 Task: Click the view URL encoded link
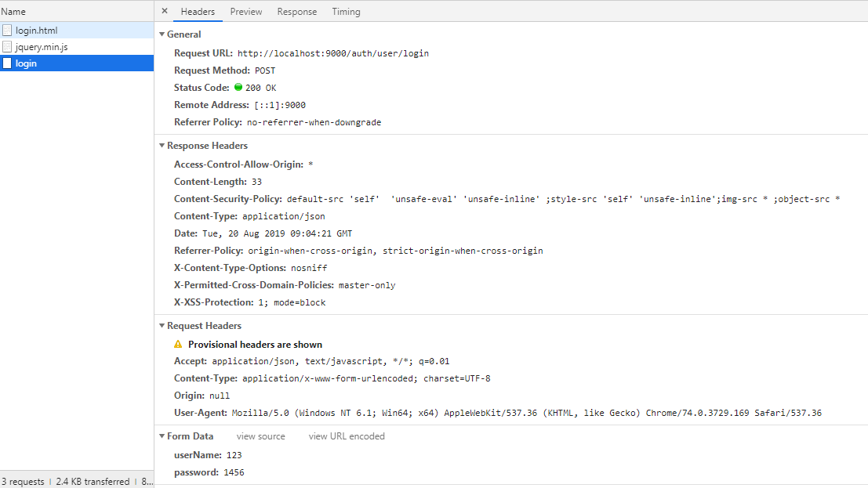coord(346,436)
